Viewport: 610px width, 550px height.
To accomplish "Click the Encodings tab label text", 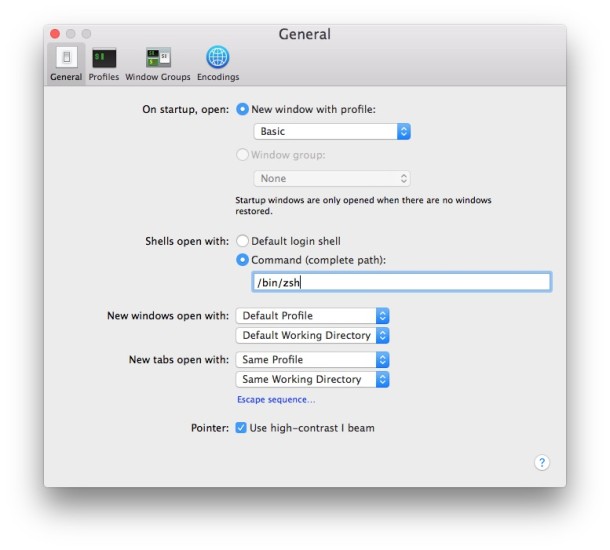I will [217, 77].
